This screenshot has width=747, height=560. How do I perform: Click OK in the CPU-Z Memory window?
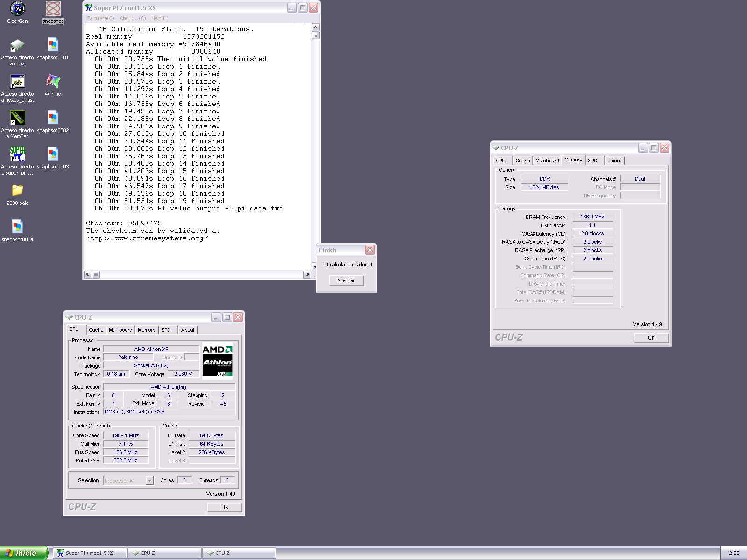pos(651,338)
